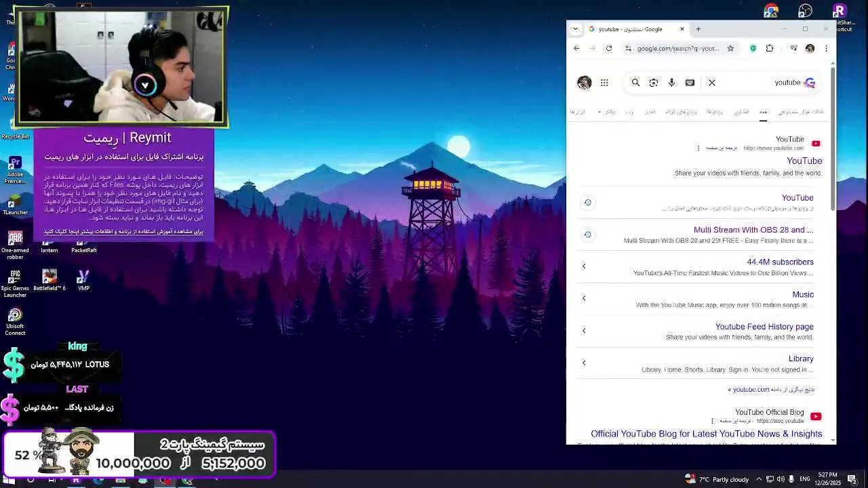The width and height of the screenshot is (868, 488).
Task: Select lantern desktop shortcut
Action: (50, 247)
